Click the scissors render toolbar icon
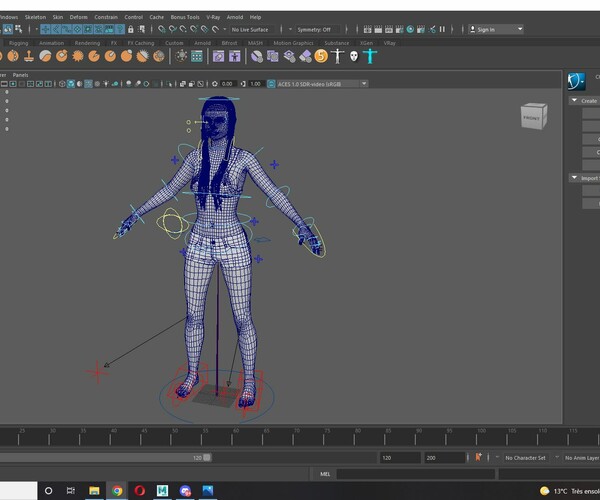The width and height of the screenshot is (600, 500). [x=432, y=29]
